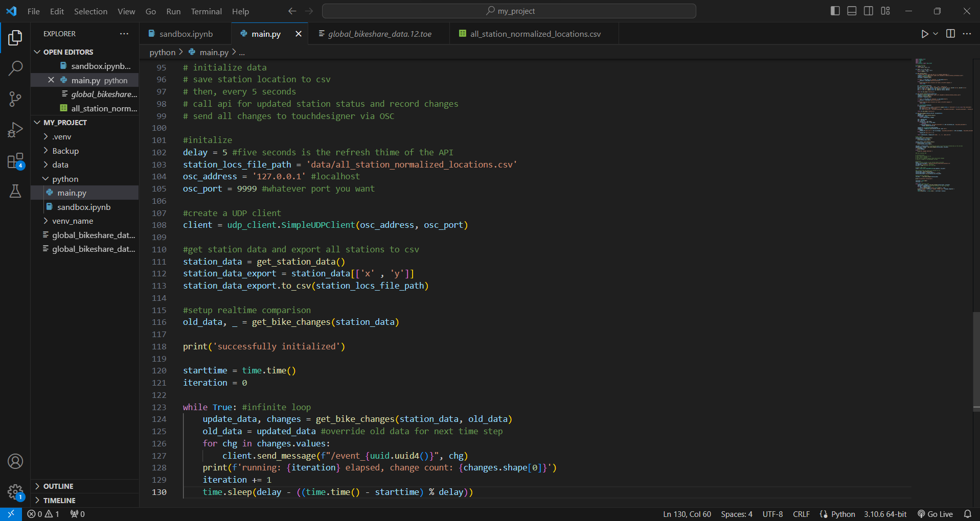Open notifications bell in status bar
This screenshot has width=980, height=521.
967,514
